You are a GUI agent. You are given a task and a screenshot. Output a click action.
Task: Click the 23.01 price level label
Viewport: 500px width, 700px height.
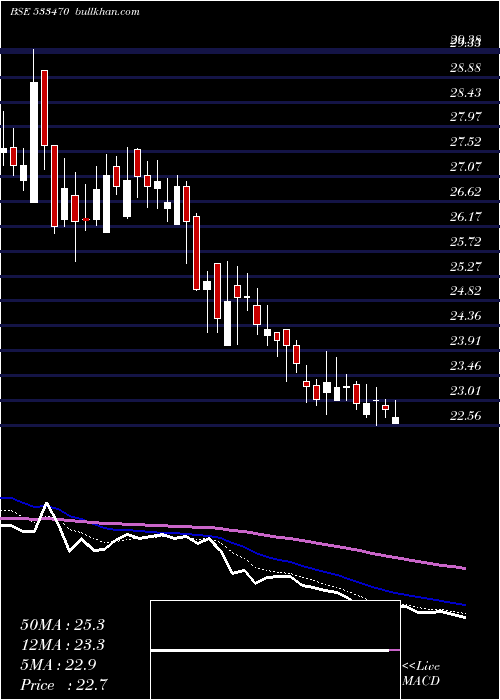click(x=465, y=391)
